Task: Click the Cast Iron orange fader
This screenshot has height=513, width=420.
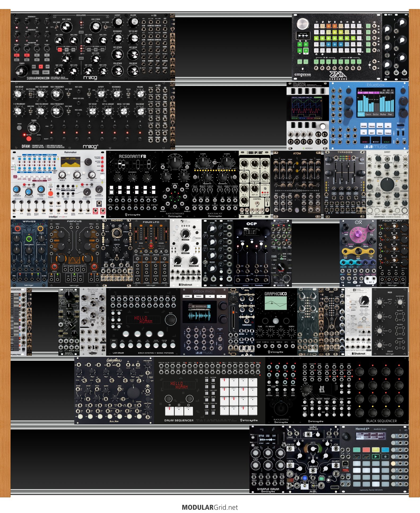Action: coord(233,312)
